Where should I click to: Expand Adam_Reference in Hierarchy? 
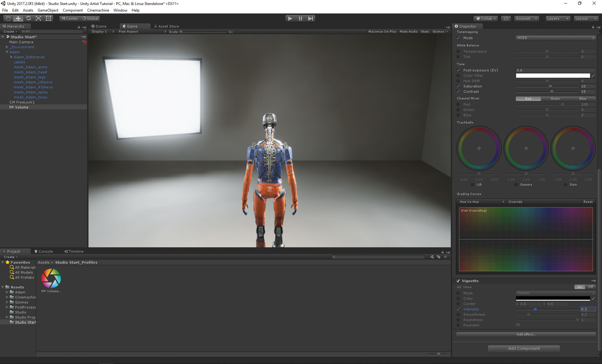click(x=11, y=57)
